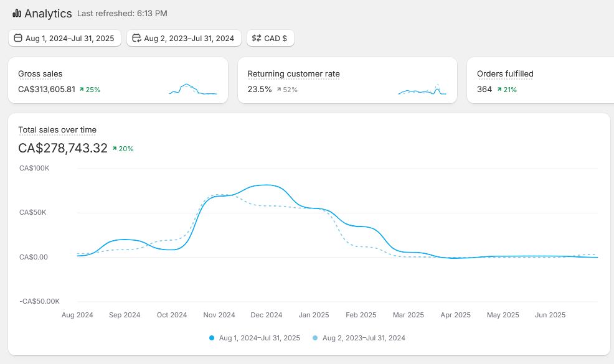
Task: Toggle the Aug 2, 2023–Jul 31, 2024 legend series
Action: tap(364, 338)
